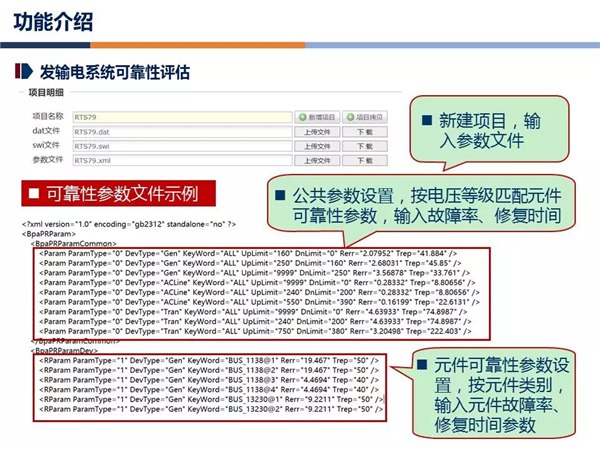Upload a file for the 参数文件 row
This screenshot has width=600, height=450.
(x=315, y=159)
